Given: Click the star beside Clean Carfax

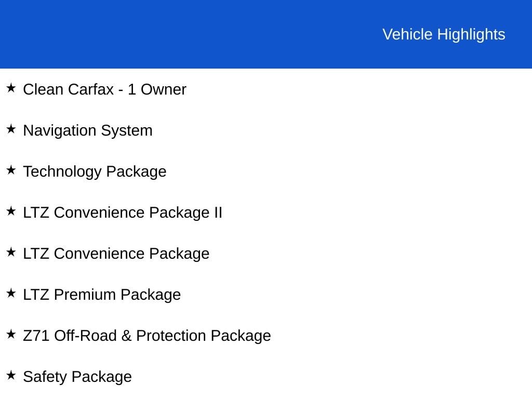Looking at the screenshot, I should pos(11,88).
